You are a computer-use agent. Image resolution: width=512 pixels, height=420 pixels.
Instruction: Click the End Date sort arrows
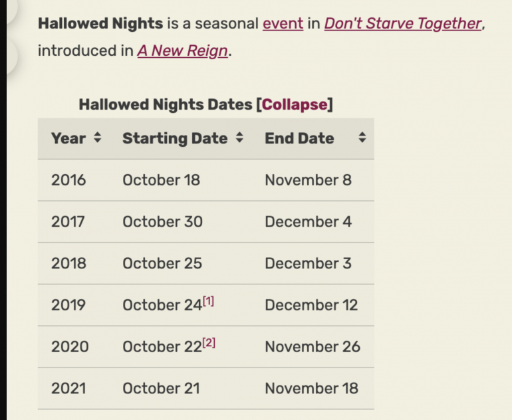362,138
